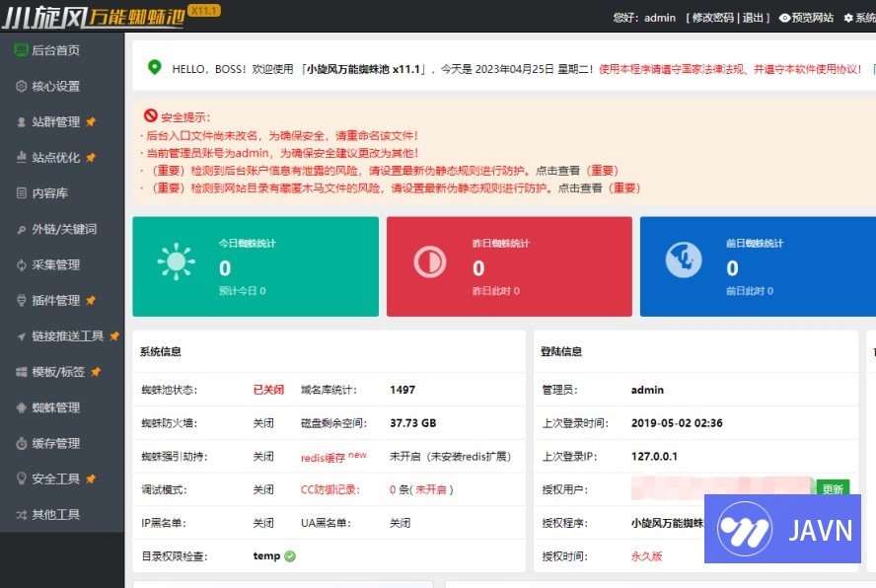Click the document icon beside 内容库
Image resolution: width=876 pixels, height=588 pixels.
[x=22, y=193]
